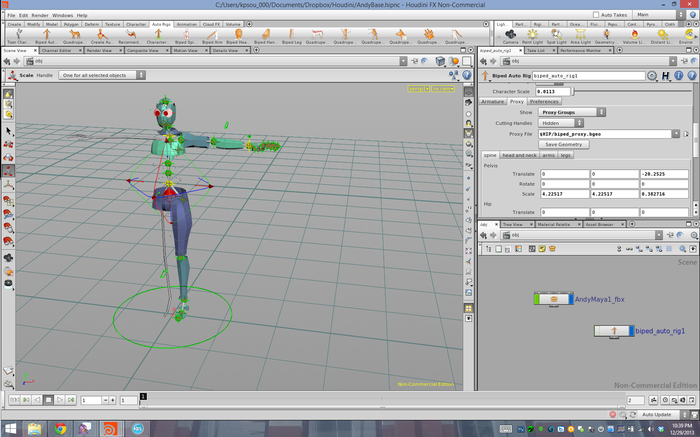Switch to the Performance Monitor tab
This screenshot has width=700, height=437.
580,50
